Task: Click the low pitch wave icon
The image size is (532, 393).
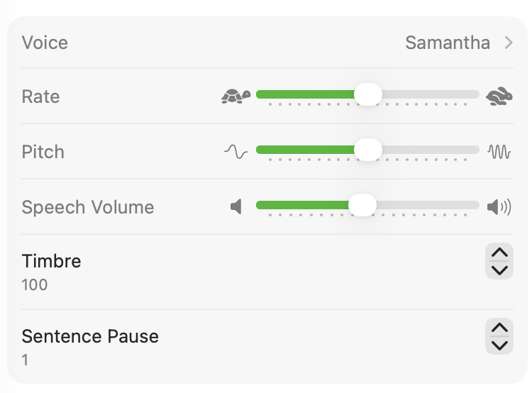Action: point(235,151)
